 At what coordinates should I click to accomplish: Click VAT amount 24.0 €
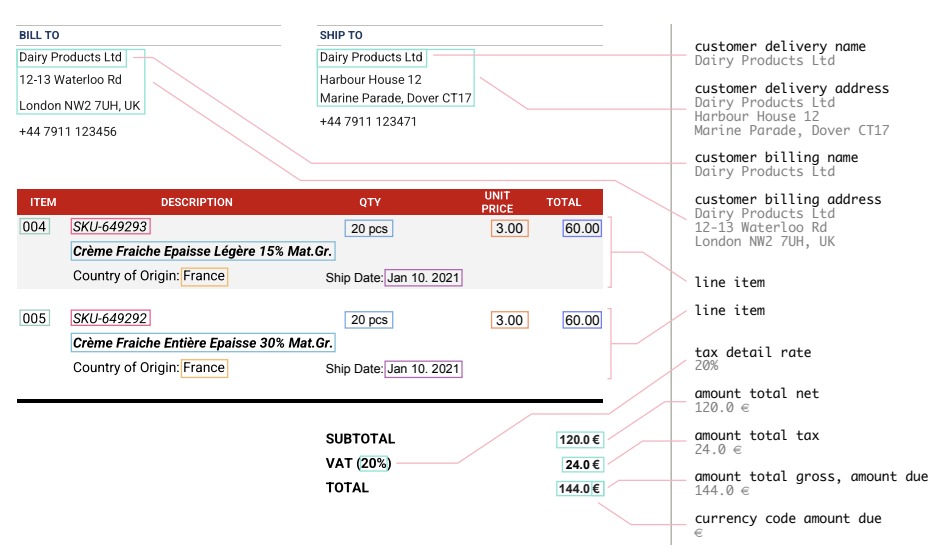583,465
